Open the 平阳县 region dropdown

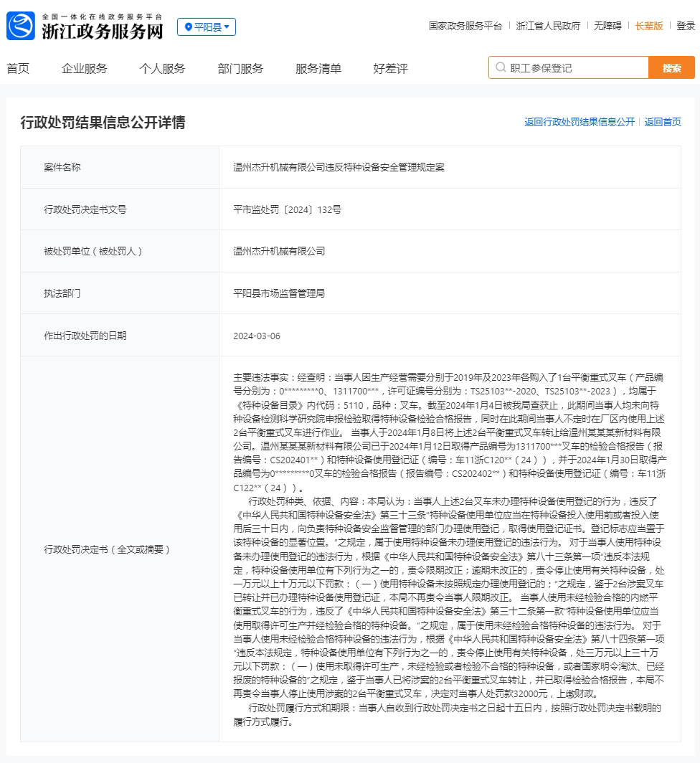207,27
